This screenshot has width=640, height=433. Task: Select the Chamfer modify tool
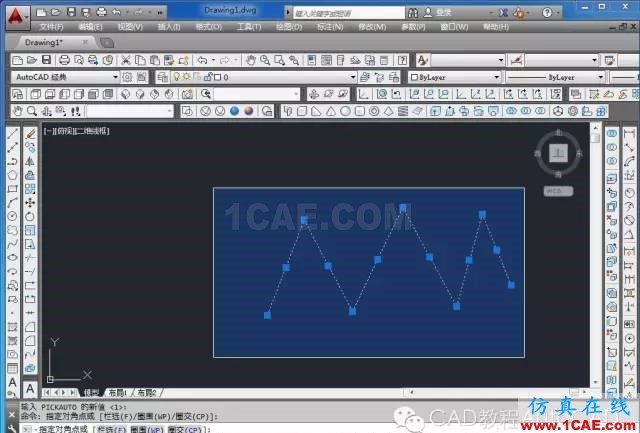(30, 327)
